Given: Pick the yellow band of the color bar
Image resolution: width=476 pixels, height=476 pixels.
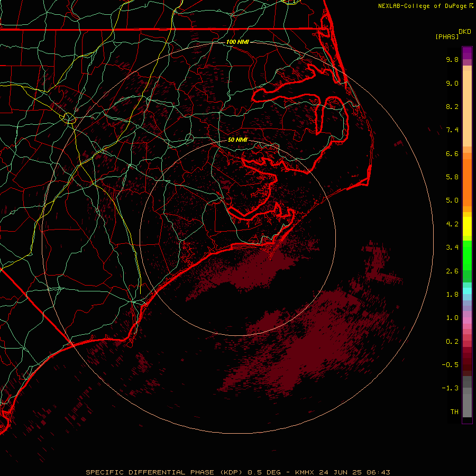Looking at the screenshot, I should (x=467, y=226).
